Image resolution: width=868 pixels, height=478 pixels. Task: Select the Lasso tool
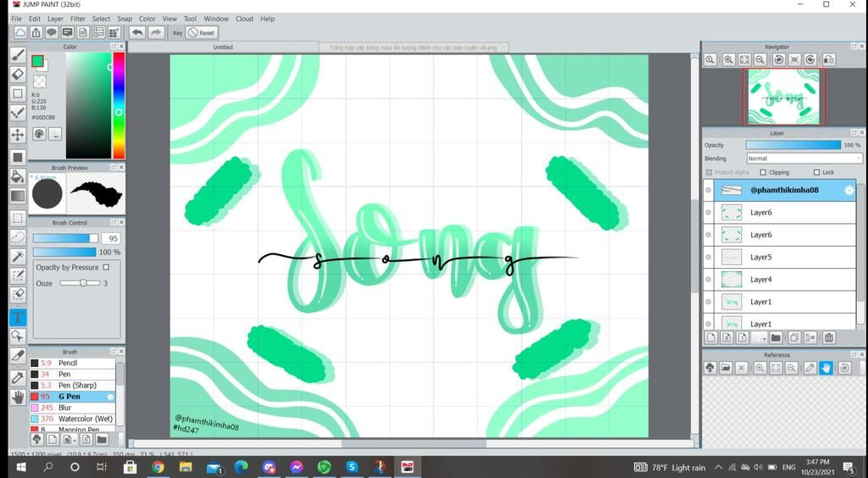tap(18, 237)
